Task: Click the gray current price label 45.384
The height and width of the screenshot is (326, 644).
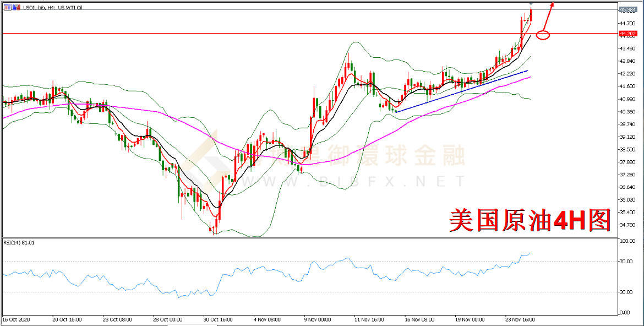Action: [627, 10]
